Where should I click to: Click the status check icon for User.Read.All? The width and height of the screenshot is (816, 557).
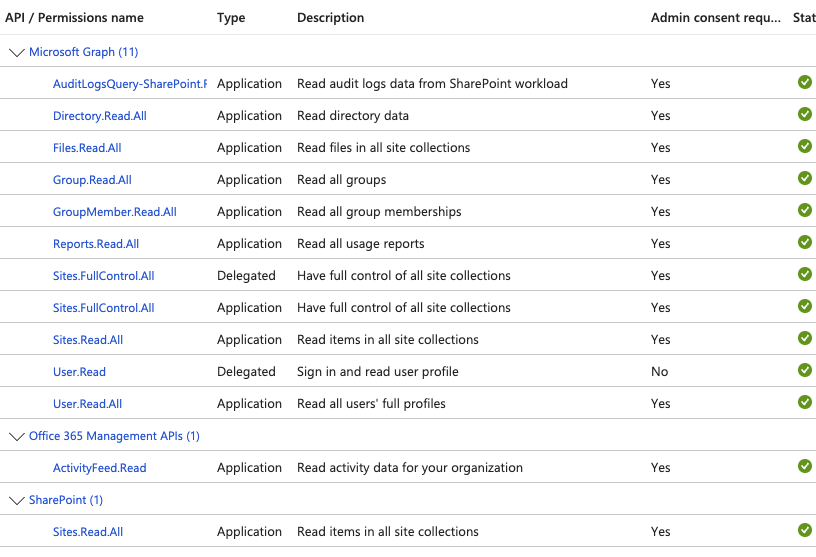pyautogui.click(x=805, y=402)
